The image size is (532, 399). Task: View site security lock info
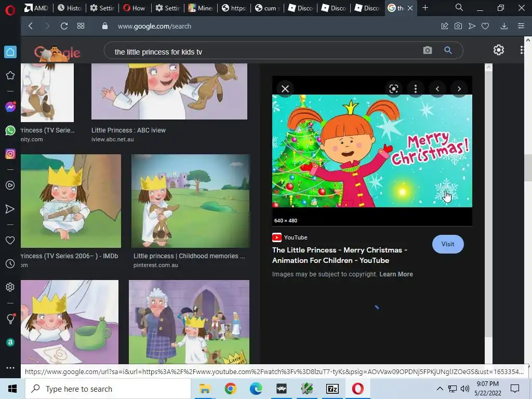(105, 26)
